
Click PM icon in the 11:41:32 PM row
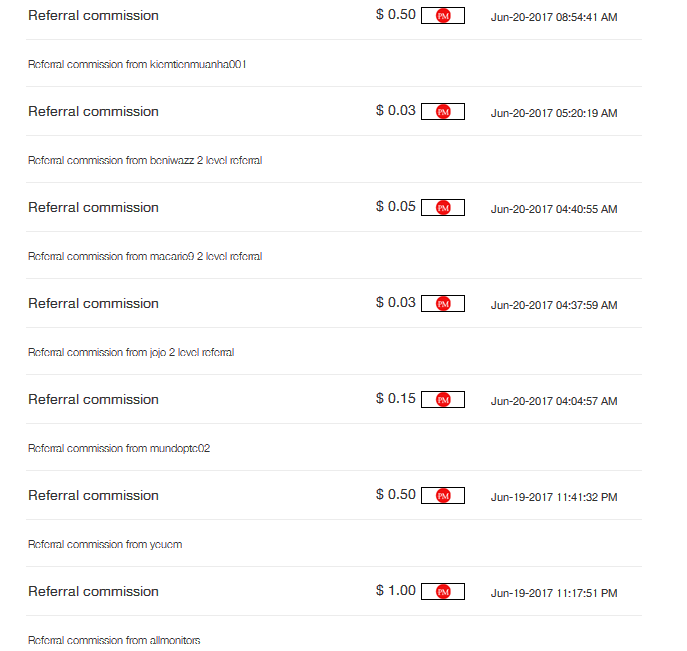point(443,496)
